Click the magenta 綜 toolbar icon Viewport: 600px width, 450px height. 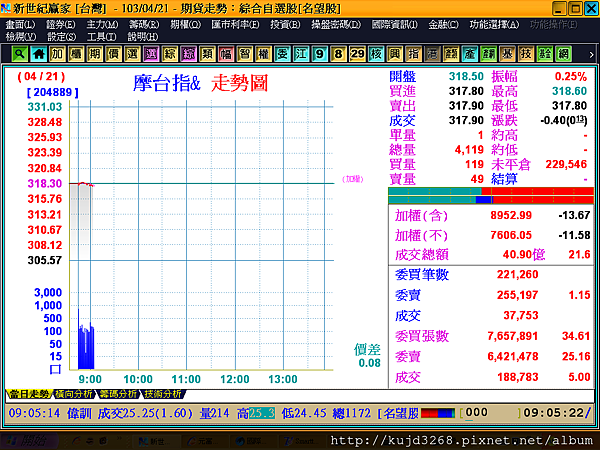point(188,54)
